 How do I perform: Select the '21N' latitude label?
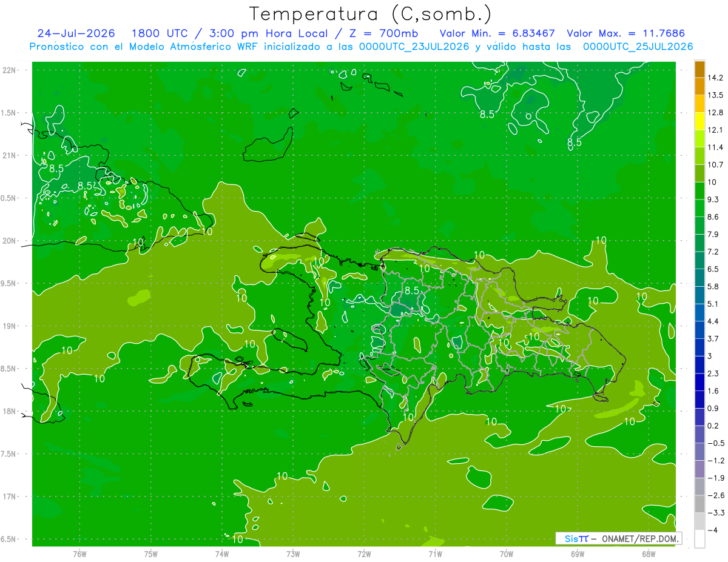[x=9, y=155]
